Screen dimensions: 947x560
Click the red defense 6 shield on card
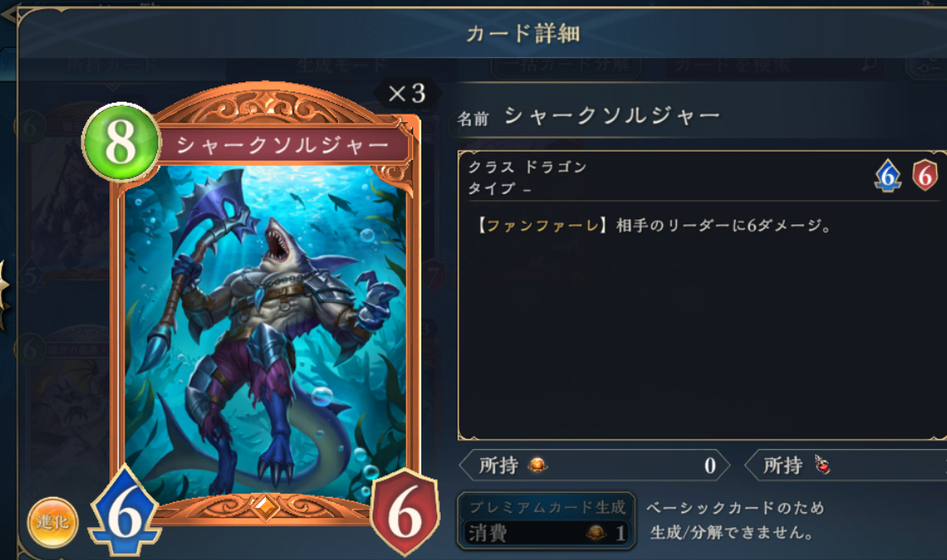click(x=405, y=512)
